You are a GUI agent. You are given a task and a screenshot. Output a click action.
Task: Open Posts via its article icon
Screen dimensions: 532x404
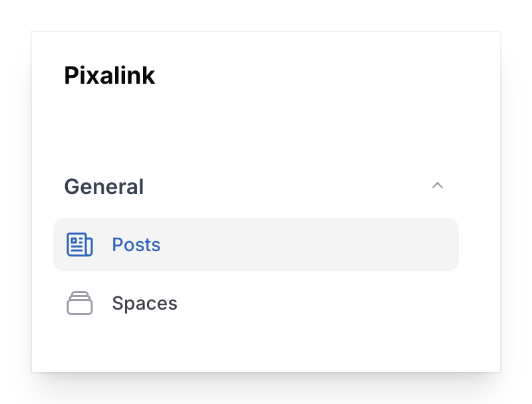[x=80, y=245]
